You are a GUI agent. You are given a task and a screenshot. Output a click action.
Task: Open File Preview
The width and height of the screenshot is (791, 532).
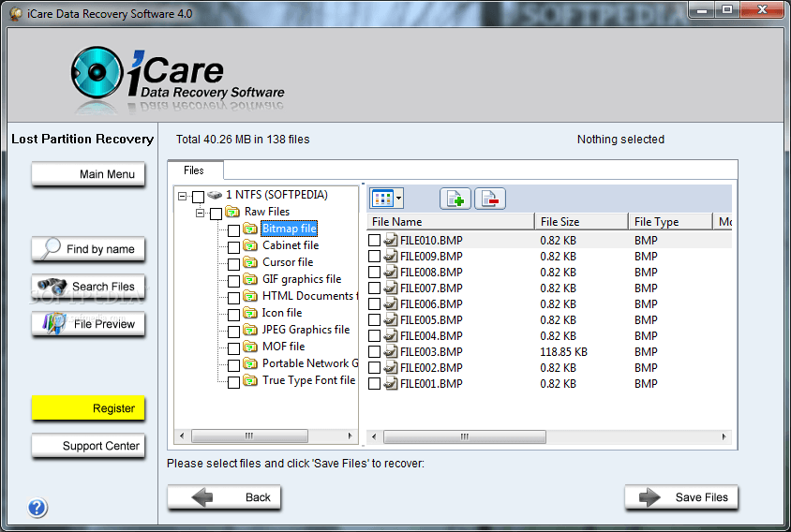pyautogui.click(x=88, y=324)
